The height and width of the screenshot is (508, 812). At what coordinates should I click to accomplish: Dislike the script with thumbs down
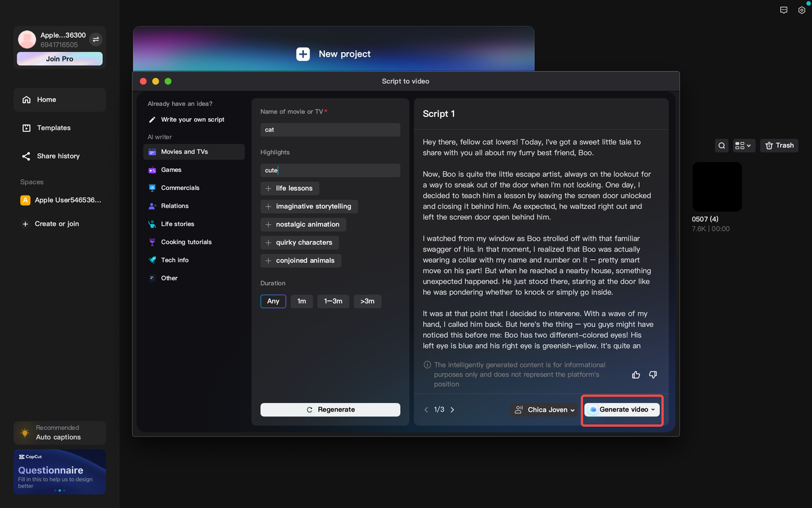653,375
